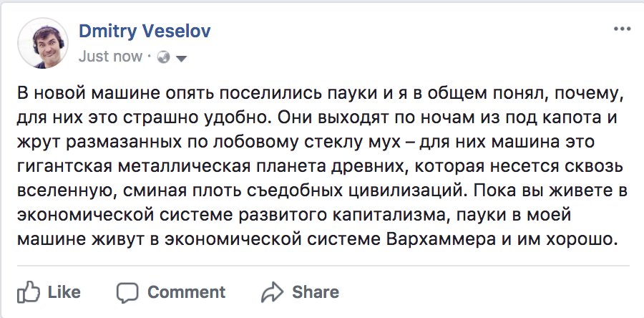The height and width of the screenshot is (318, 644).
Task: Expand the privacy audience dropdown arrow
Action: click(181, 58)
